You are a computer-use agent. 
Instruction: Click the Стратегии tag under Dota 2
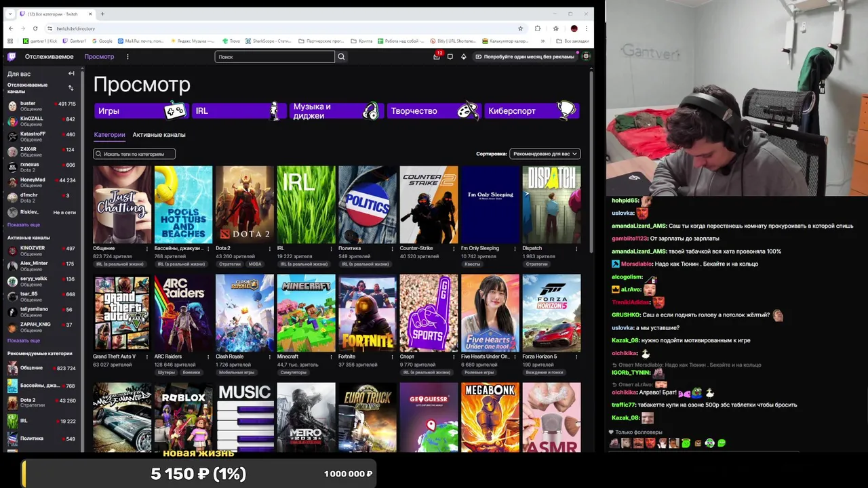(x=230, y=264)
